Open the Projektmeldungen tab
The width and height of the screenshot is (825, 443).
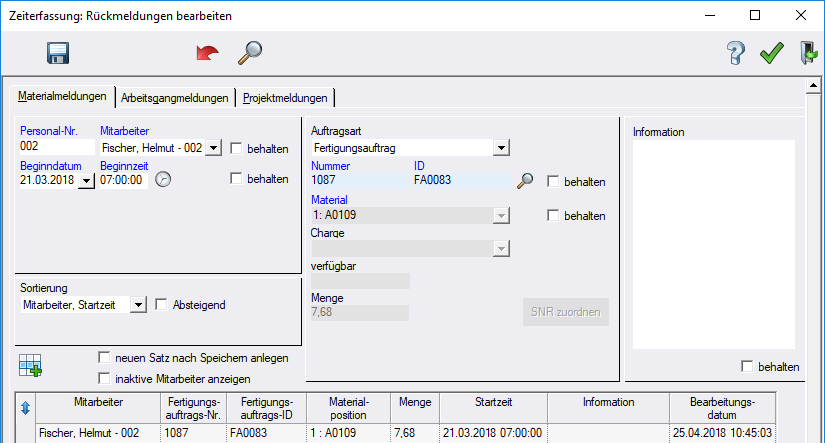click(285, 98)
